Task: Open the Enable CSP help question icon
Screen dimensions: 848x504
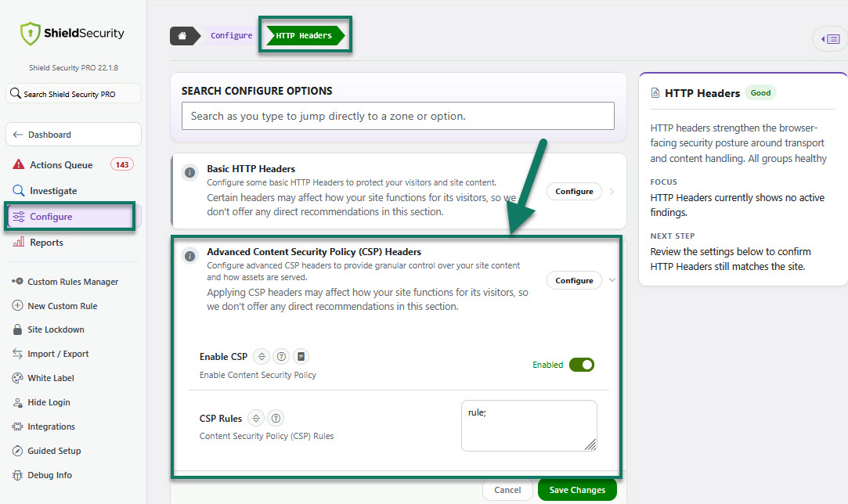Action: (281, 356)
